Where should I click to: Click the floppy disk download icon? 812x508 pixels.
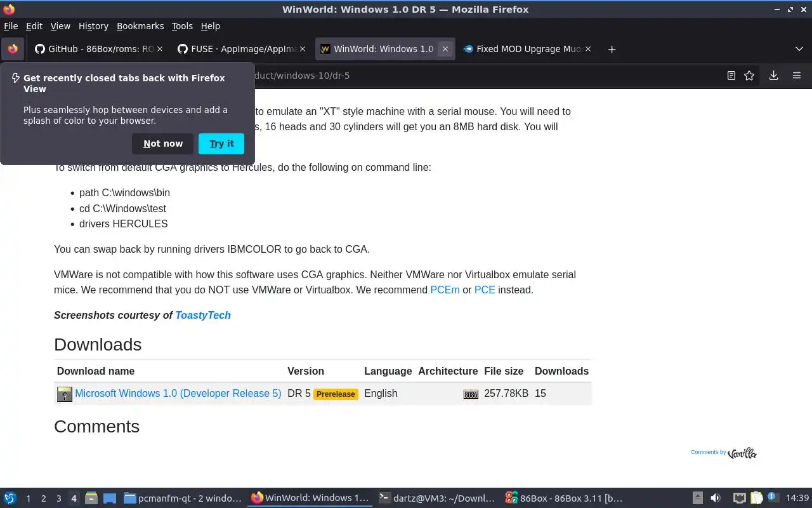65,394
